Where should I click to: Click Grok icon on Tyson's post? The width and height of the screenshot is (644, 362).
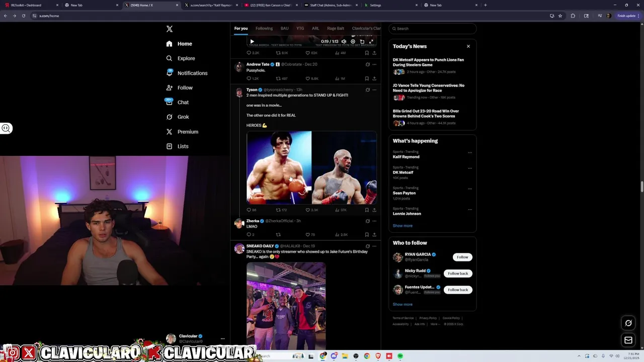(x=367, y=89)
